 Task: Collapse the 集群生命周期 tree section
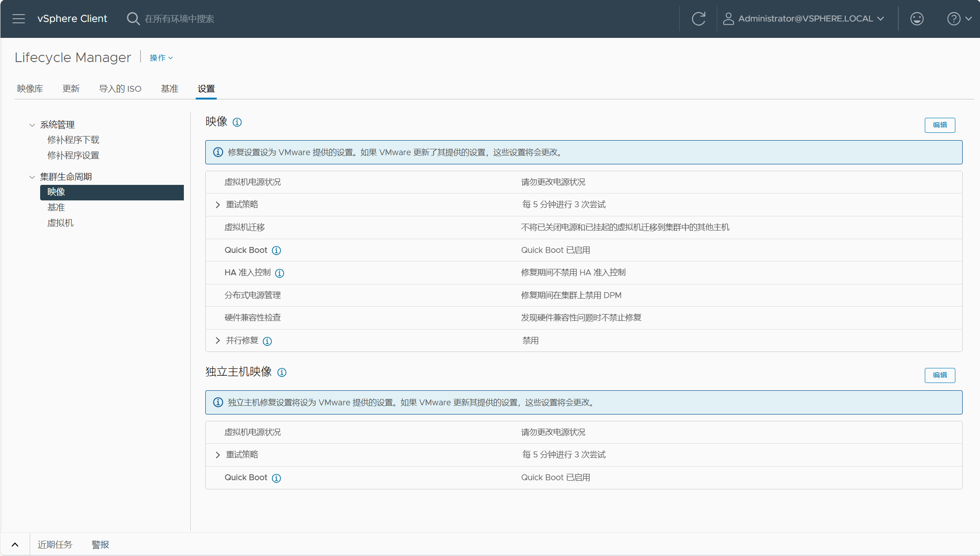click(x=32, y=177)
